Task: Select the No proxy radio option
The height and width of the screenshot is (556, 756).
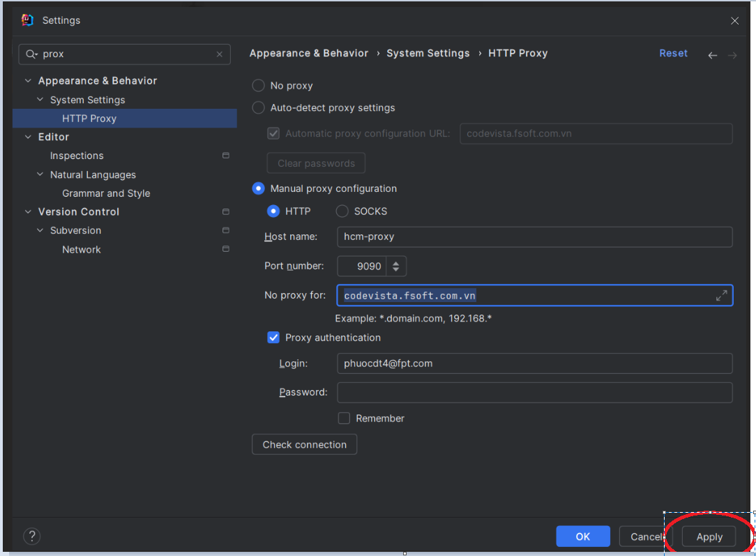Action: point(259,85)
